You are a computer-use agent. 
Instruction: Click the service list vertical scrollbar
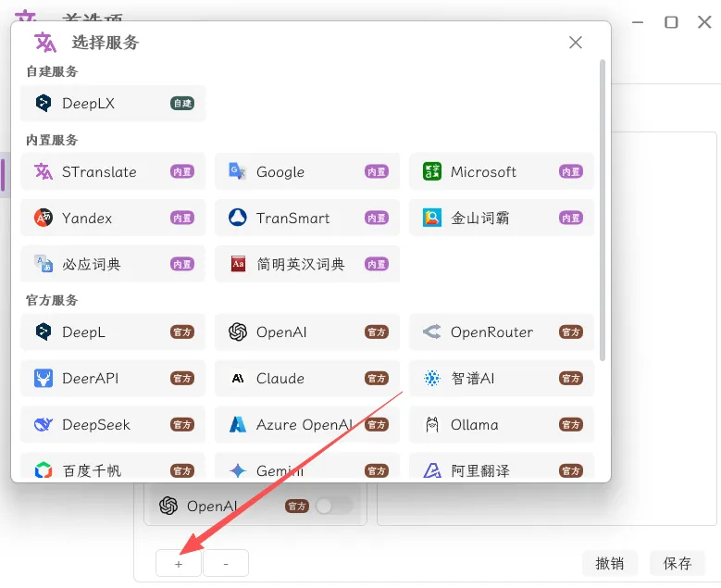coord(602,210)
